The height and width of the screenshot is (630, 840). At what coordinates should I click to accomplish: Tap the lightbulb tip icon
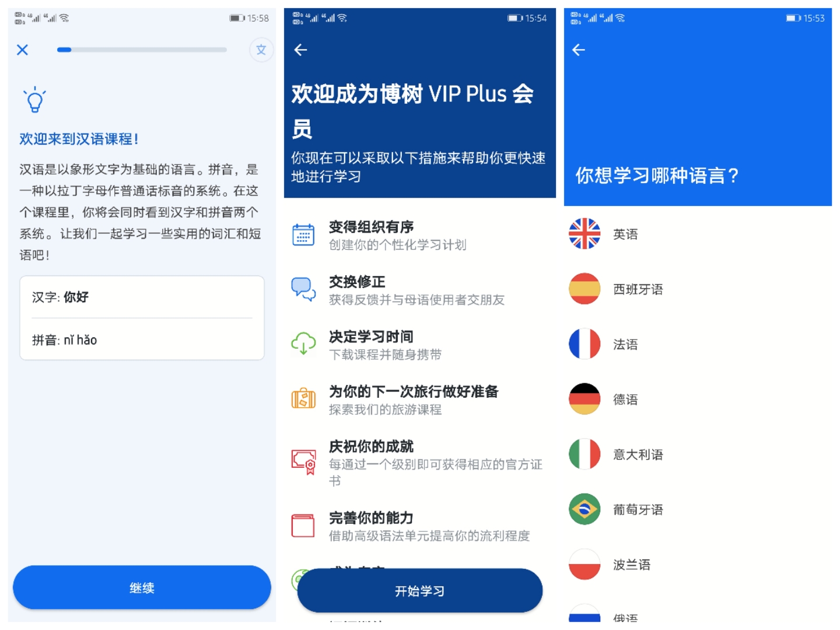click(34, 100)
